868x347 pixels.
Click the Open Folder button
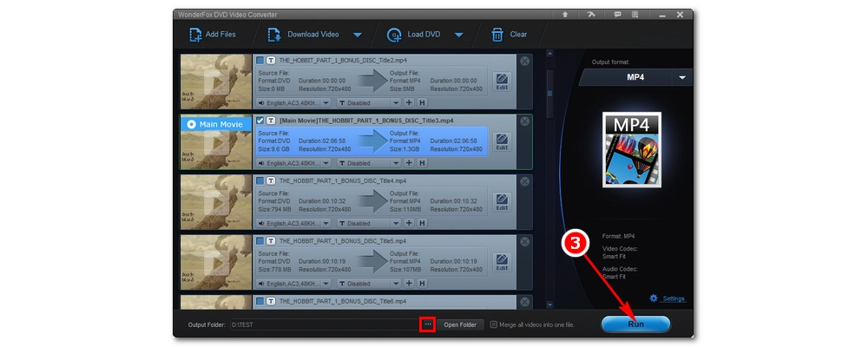coord(460,324)
